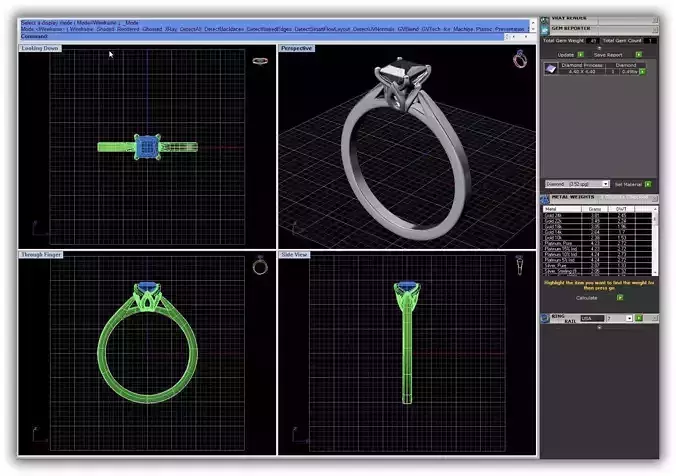Click the green go button beside Save Report
The image size is (676, 476).
[x=638, y=55]
